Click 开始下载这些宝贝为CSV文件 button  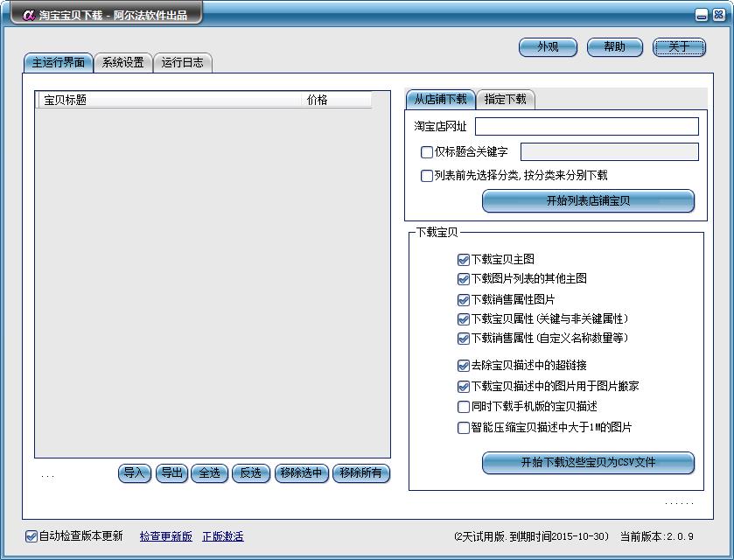(x=588, y=462)
